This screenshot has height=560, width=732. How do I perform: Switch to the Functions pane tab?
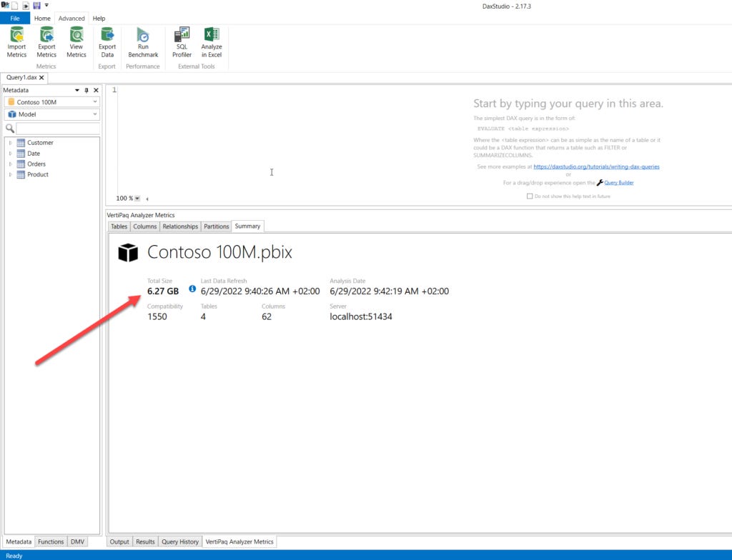(51, 541)
